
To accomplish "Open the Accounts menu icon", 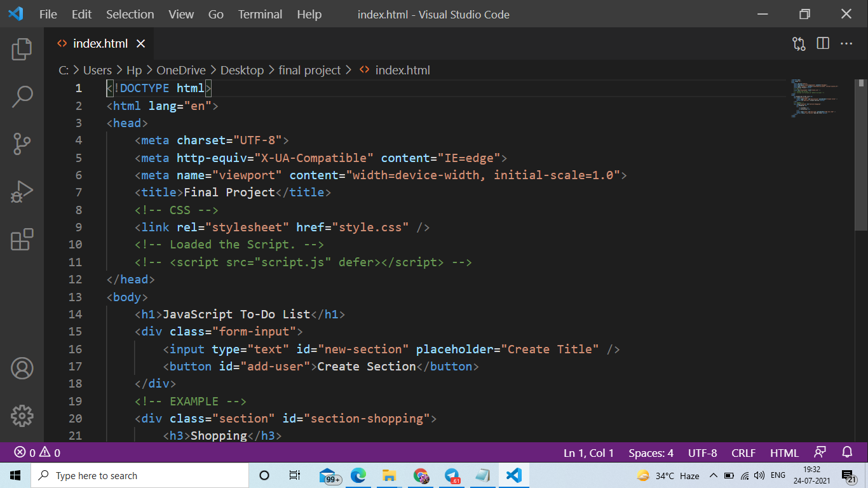I will point(22,369).
